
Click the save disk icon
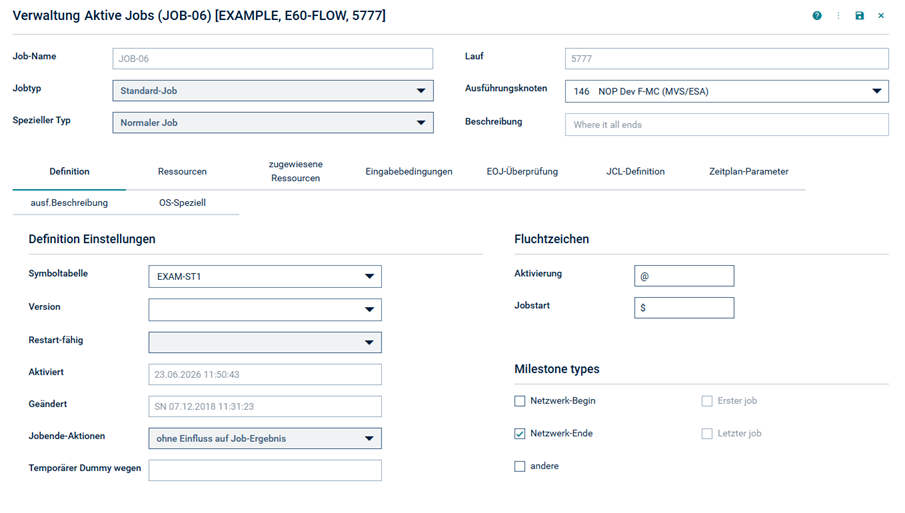[x=859, y=16]
